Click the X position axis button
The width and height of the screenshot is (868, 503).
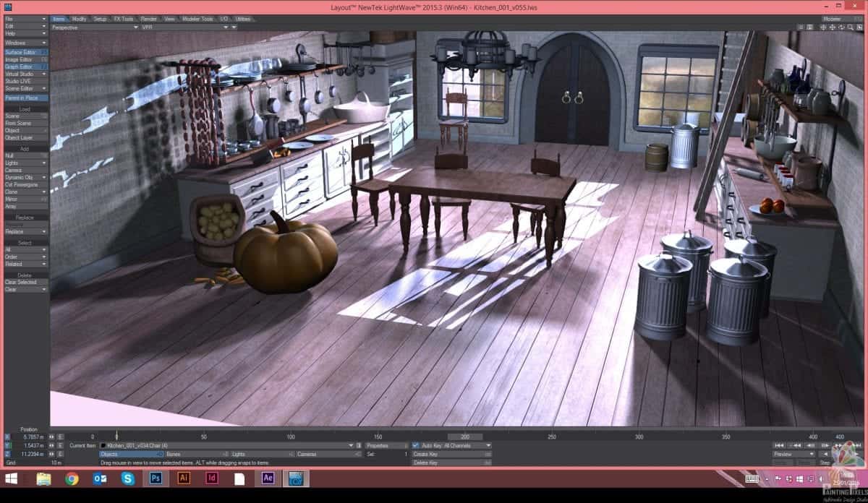pyautogui.click(x=7, y=437)
